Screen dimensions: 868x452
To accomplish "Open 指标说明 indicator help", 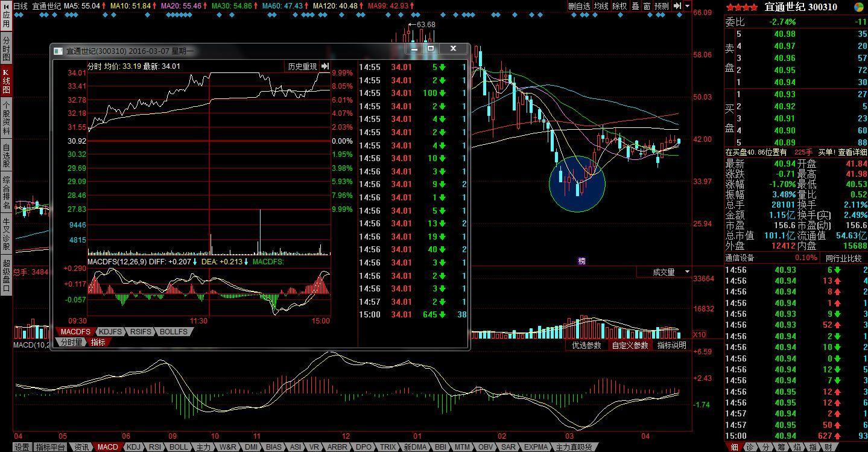I will point(671,345).
